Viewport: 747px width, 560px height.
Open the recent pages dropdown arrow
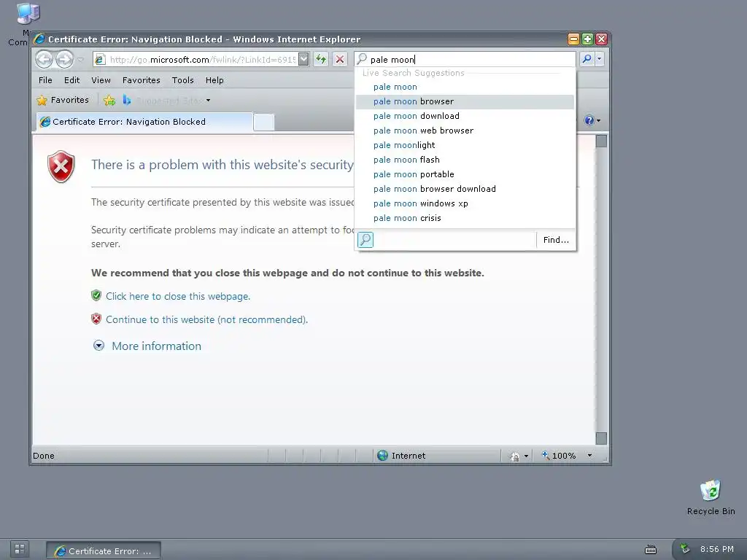click(80, 60)
